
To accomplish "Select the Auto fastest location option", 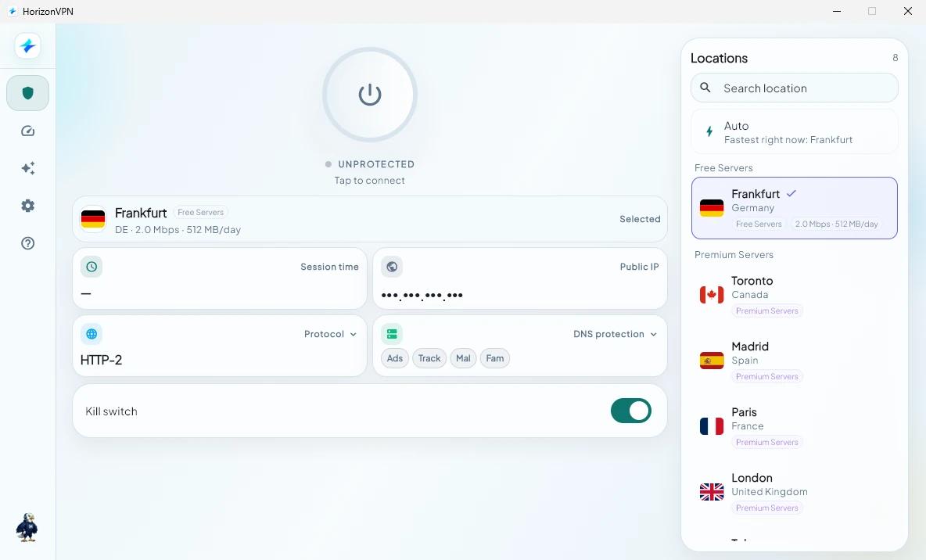I will [795, 131].
